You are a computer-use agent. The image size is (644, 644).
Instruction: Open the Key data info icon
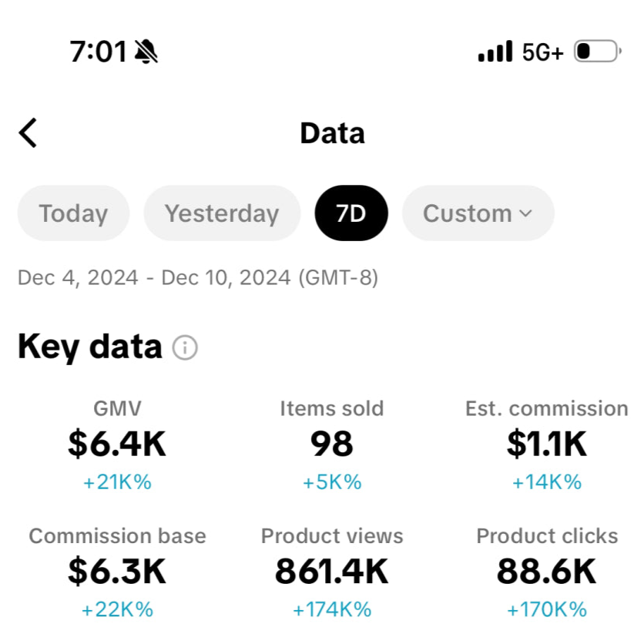185,347
